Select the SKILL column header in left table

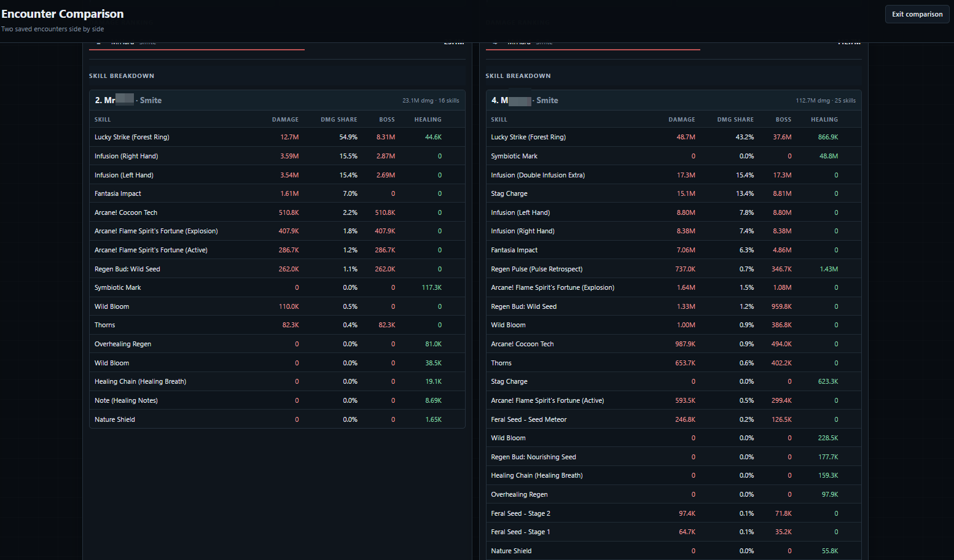[103, 120]
